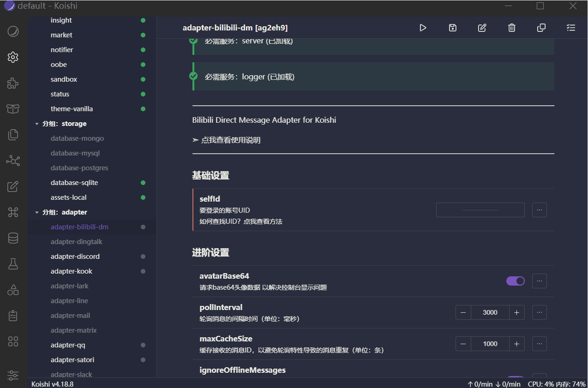
Task: Duplicate config using the copy icon
Action: click(x=541, y=28)
